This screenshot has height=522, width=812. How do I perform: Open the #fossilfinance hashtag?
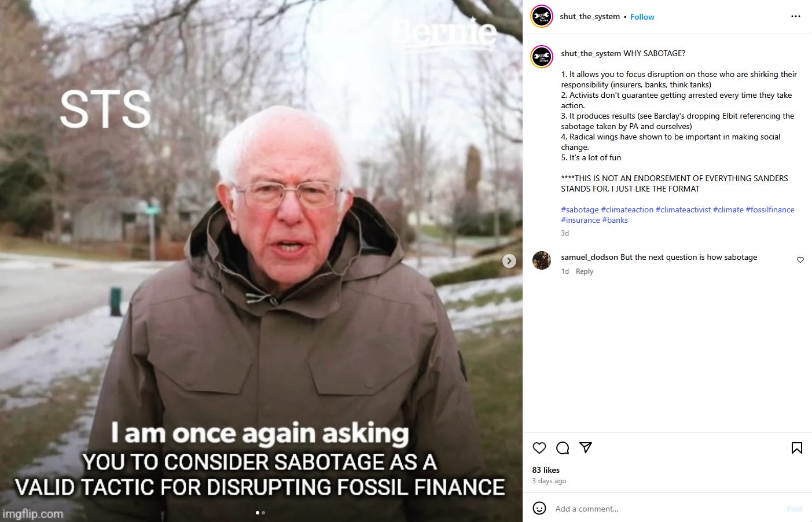pyautogui.click(x=770, y=209)
